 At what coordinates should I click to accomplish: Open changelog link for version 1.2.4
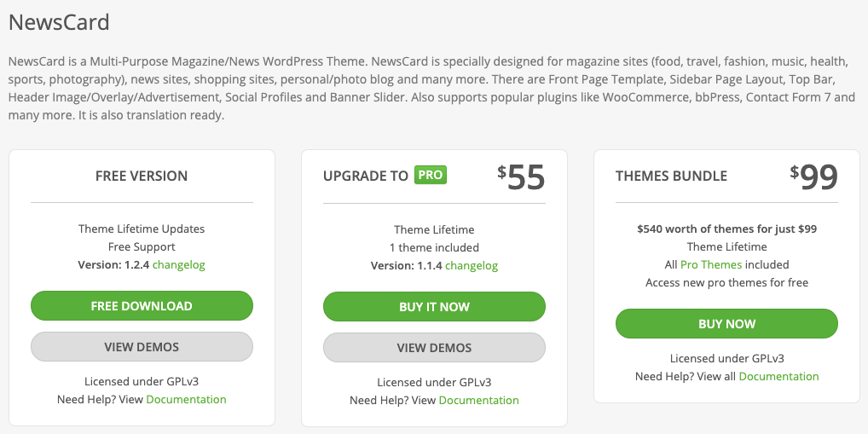click(x=179, y=264)
